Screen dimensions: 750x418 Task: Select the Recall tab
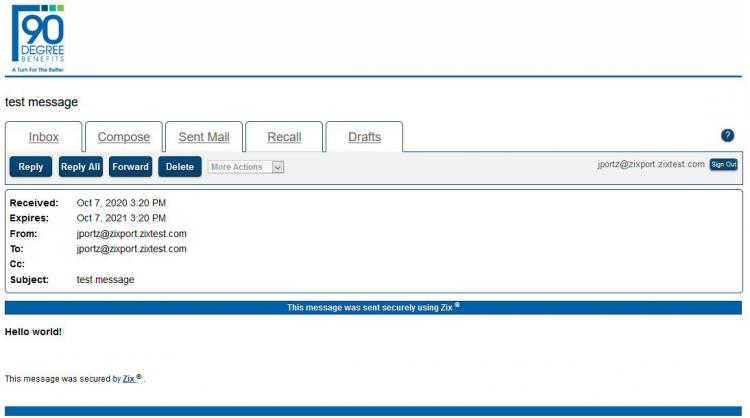coord(284,137)
